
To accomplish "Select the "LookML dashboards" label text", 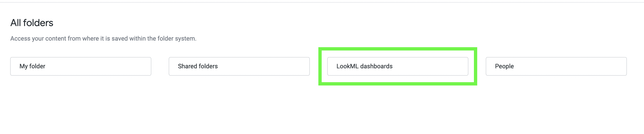I will 364,66.
